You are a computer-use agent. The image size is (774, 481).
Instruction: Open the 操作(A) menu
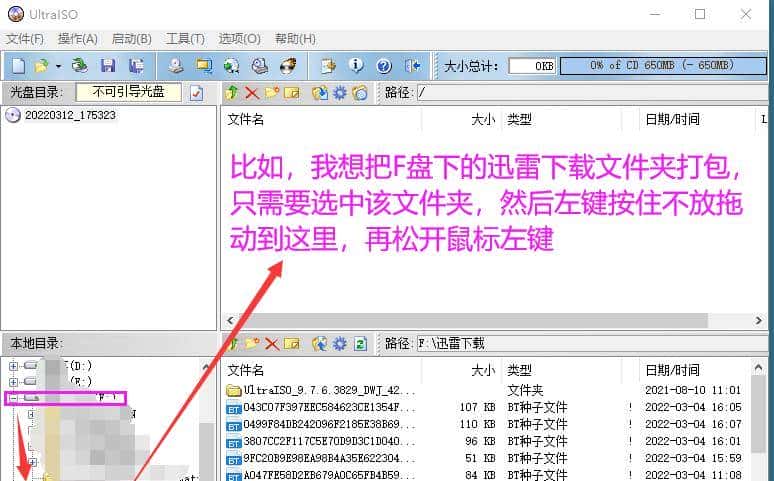pyautogui.click(x=77, y=39)
